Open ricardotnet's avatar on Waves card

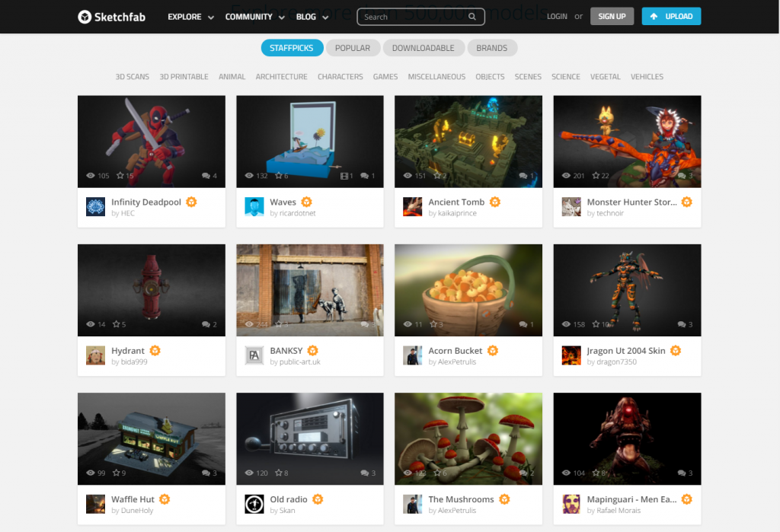(x=254, y=207)
